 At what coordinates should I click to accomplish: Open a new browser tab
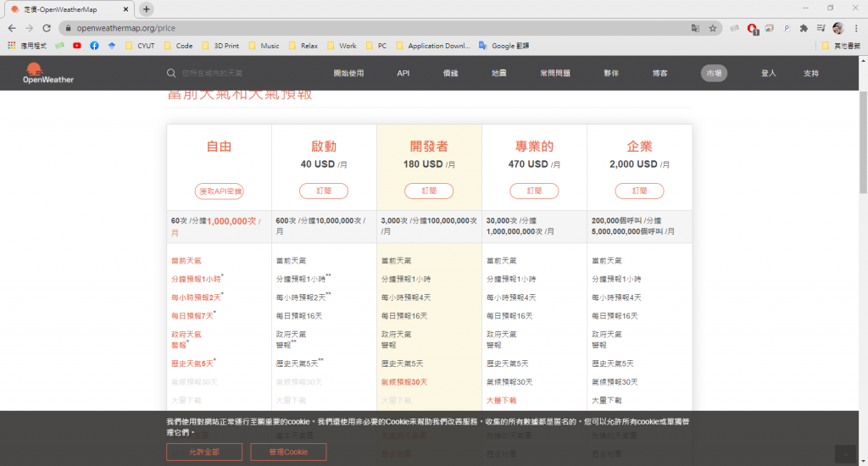[x=146, y=9]
